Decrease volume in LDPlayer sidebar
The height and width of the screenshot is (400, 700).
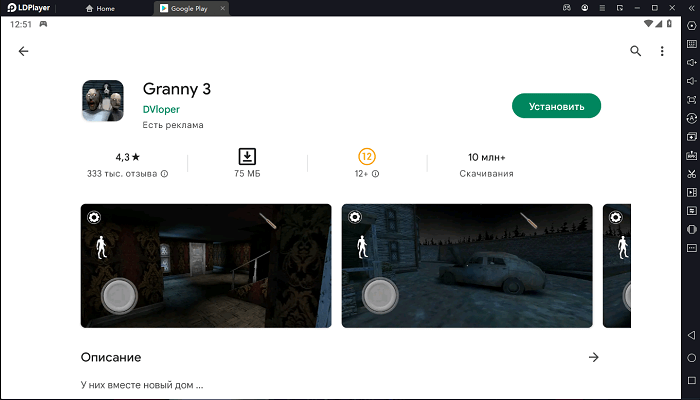tap(692, 81)
